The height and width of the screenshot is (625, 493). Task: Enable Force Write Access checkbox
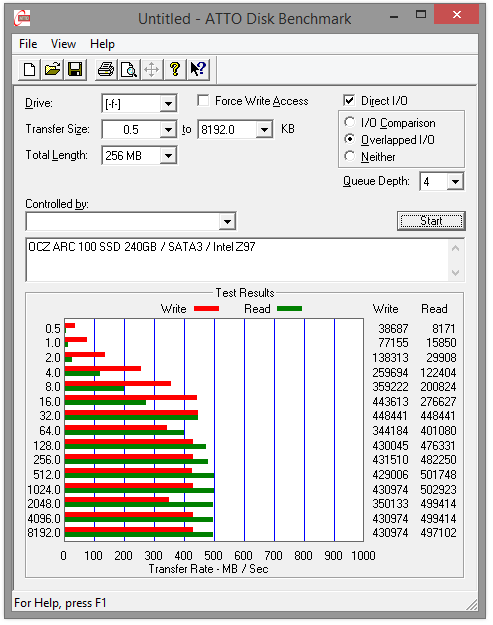(x=203, y=100)
